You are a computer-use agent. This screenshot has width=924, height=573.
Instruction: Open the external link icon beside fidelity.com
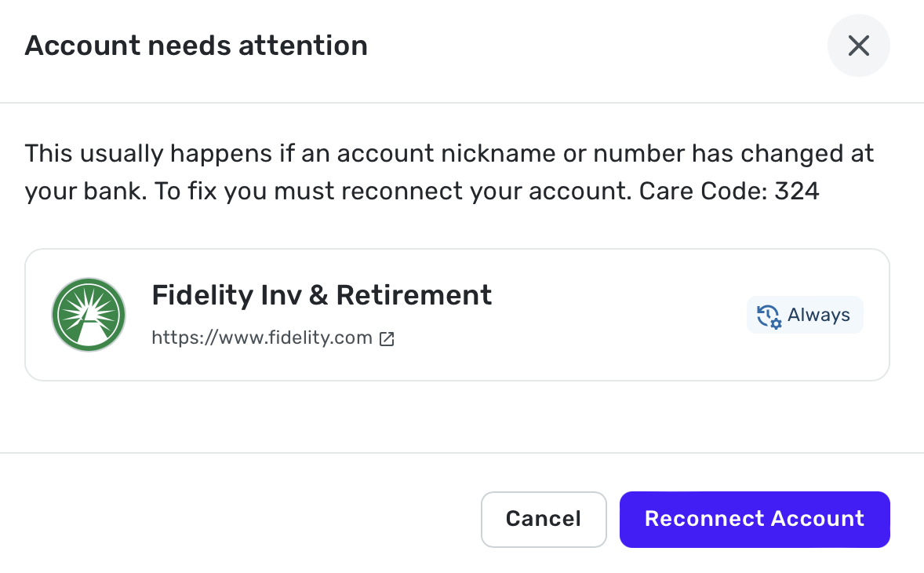(x=387, y=338)
